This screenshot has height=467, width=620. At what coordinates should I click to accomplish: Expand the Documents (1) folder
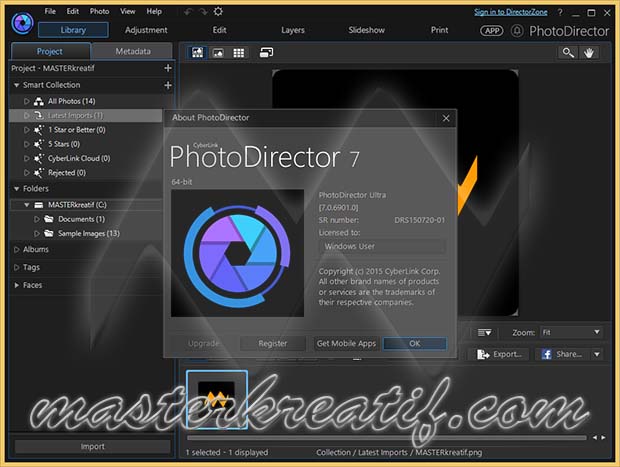pos(36,219)
